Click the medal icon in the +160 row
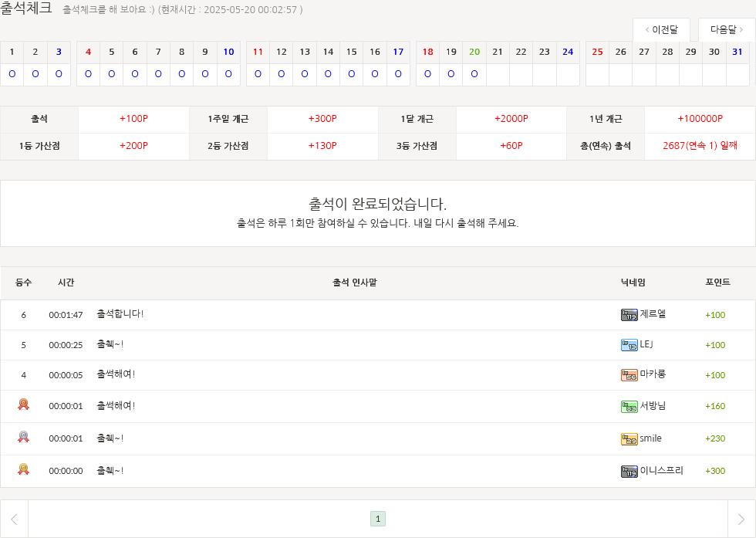This screenshot has height=538, width=756. pyautogui.click(x=23, y=404)
